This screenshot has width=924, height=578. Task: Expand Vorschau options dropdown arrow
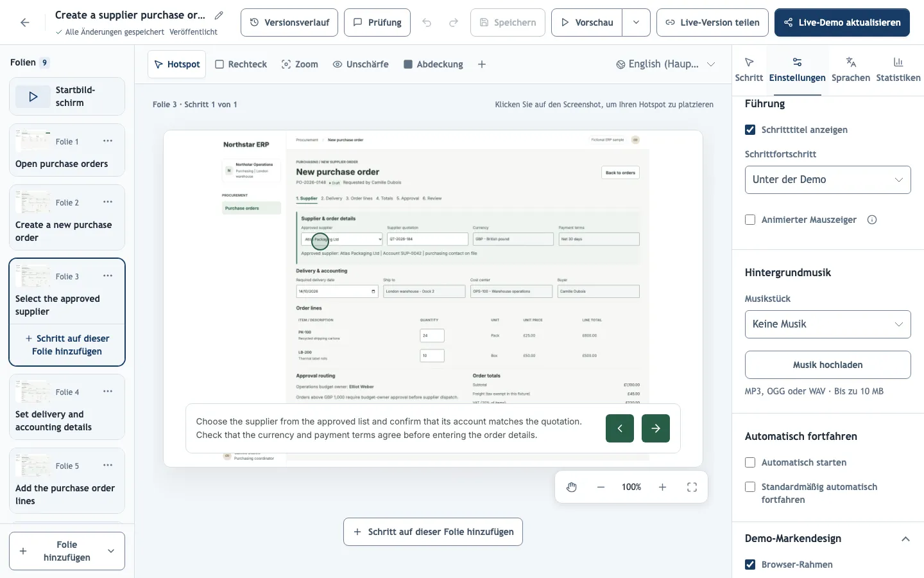636,22
